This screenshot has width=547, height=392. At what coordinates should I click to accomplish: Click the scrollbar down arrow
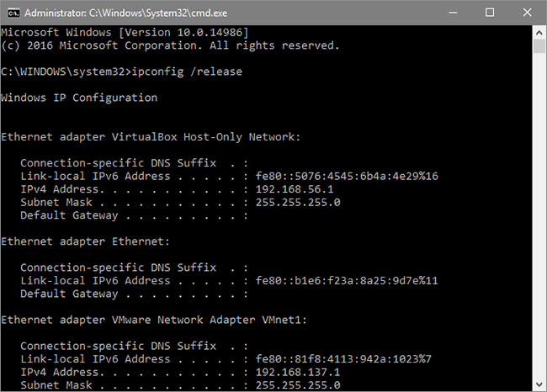[539, 385]
